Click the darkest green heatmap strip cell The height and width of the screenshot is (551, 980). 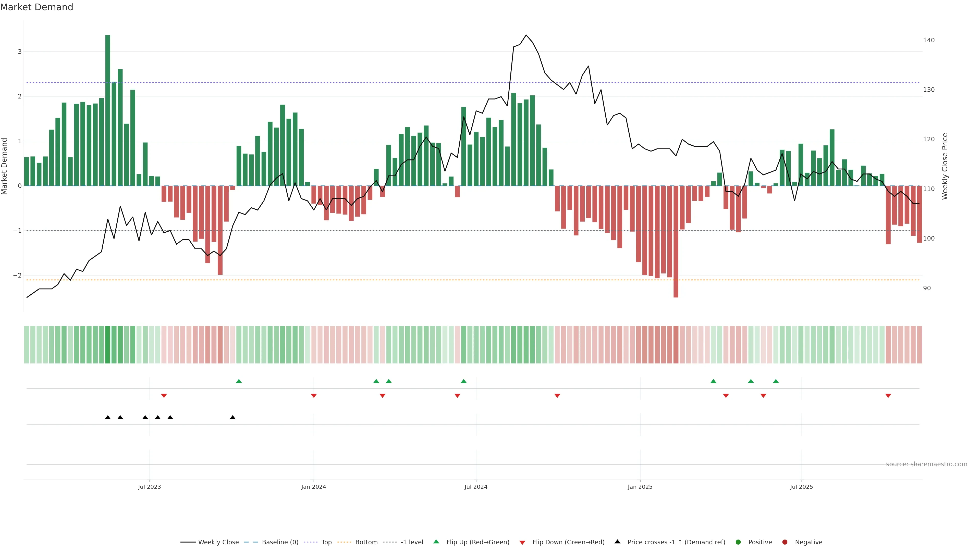point(108,345)
